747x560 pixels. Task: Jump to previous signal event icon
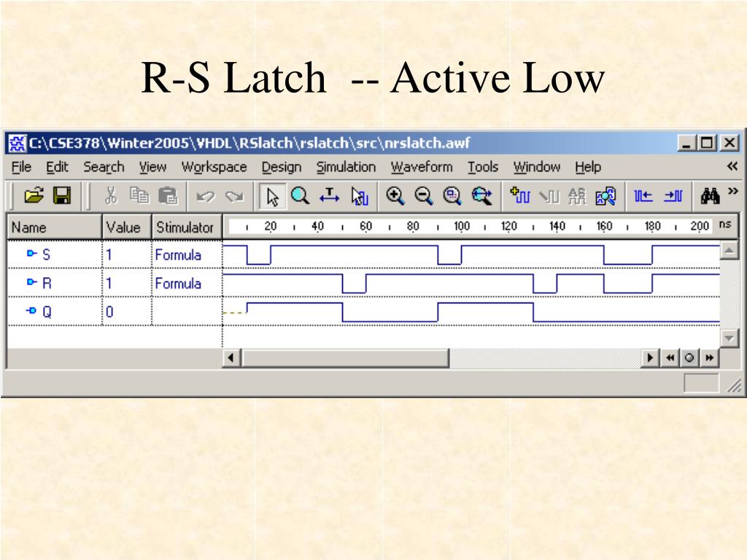(x=643, y=195)
